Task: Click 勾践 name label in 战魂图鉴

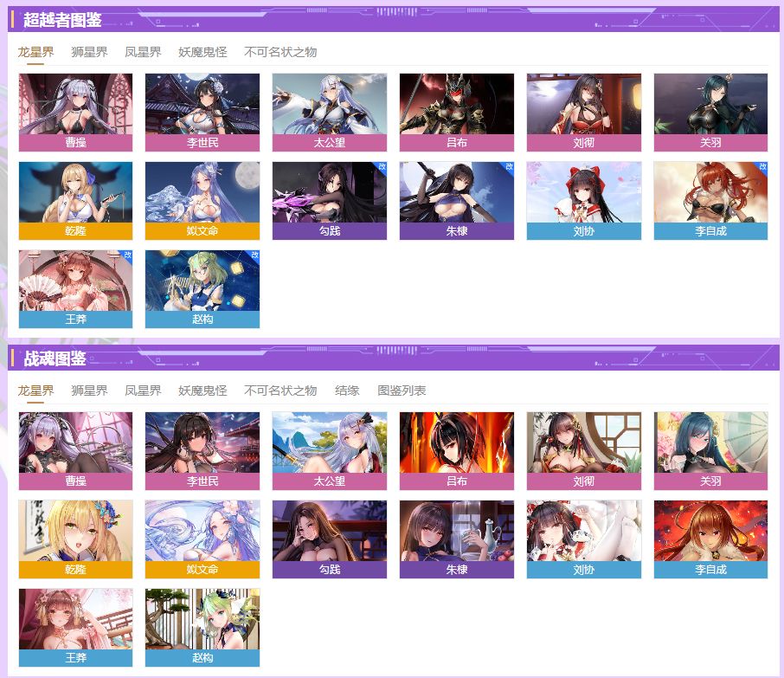Action: [330, 570]
